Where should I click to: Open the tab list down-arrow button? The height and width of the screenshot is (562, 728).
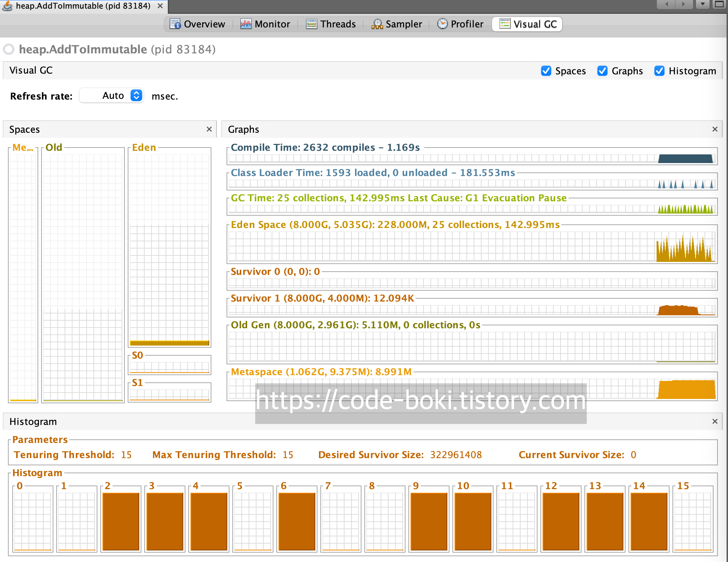(703, 4)
